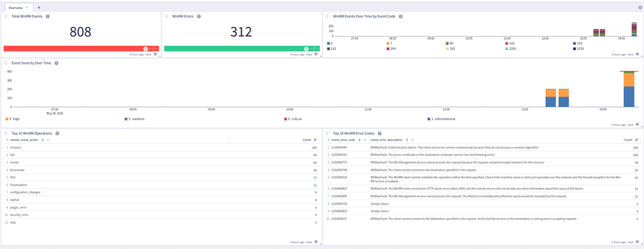Click the 808 total events value
This screenshot has width=644, height=249.
click(80, 32)
